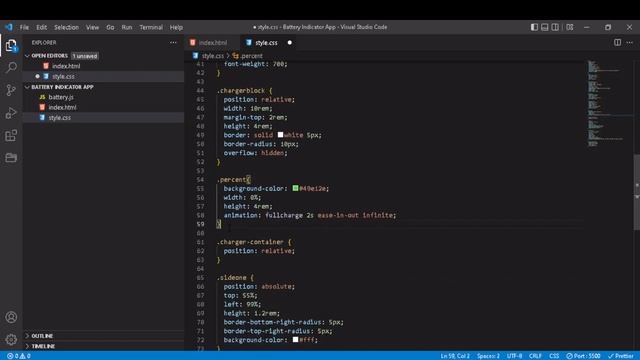Viewport: 640px width, 360px height.
Task: Click the errors and warnings status icon
Action: (19, 356)
